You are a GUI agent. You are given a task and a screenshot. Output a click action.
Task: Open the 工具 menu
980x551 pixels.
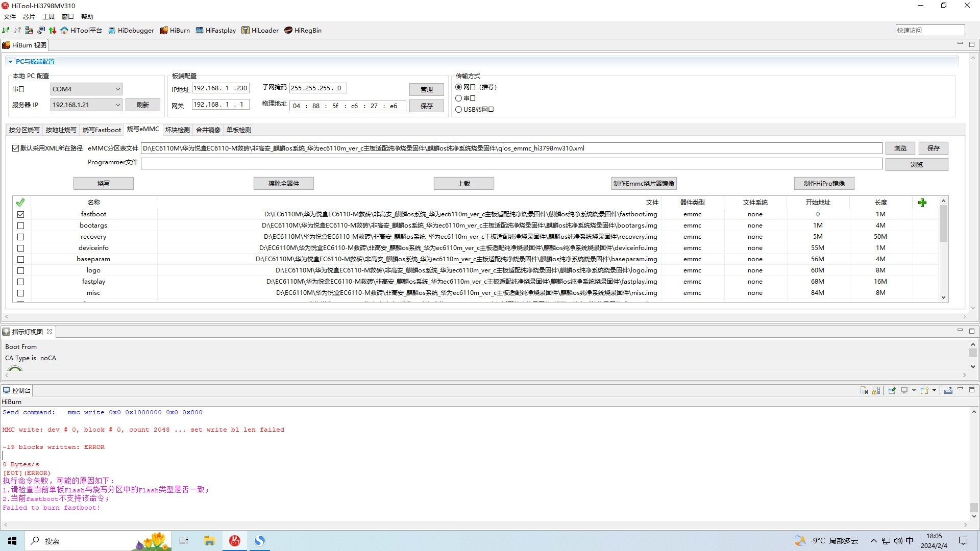point(48,16)
